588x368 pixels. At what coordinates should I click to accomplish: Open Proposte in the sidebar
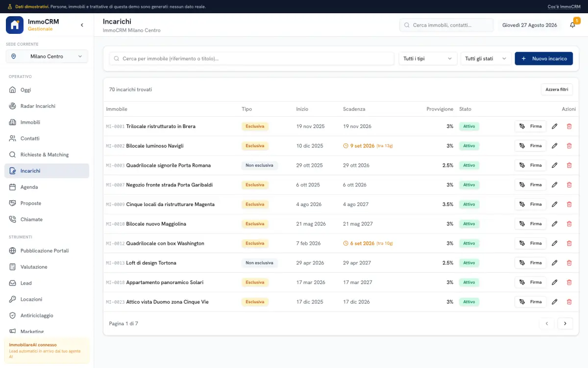coord(47,203)
